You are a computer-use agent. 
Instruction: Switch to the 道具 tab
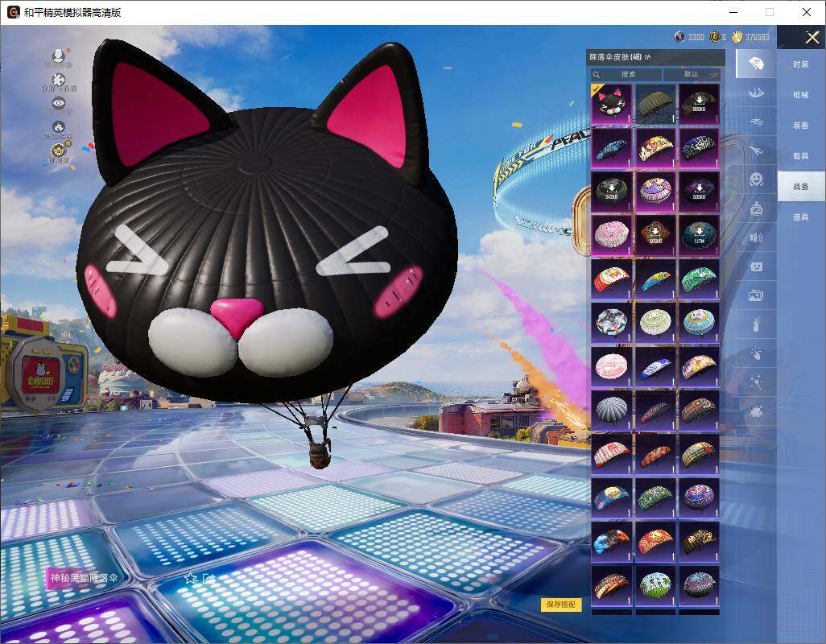[x=801, y=217]
